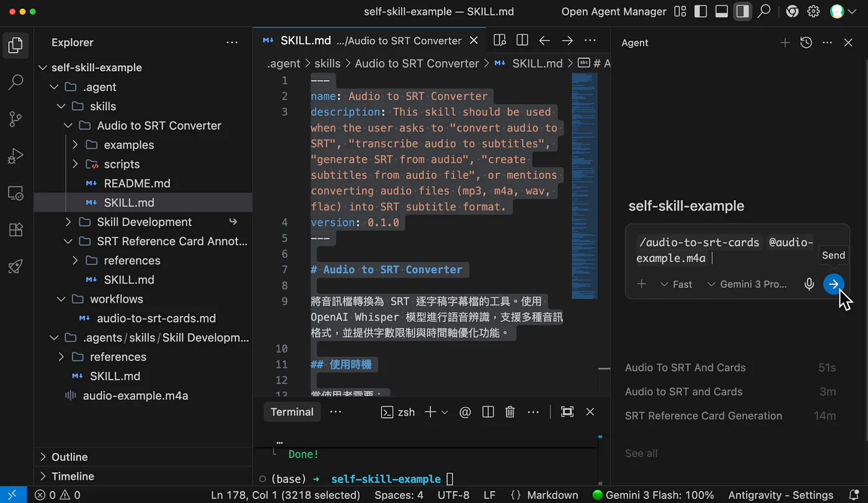
Task: Navigate forward using the editor arrow
Action: pyautogui.click(x=567, y=40)
